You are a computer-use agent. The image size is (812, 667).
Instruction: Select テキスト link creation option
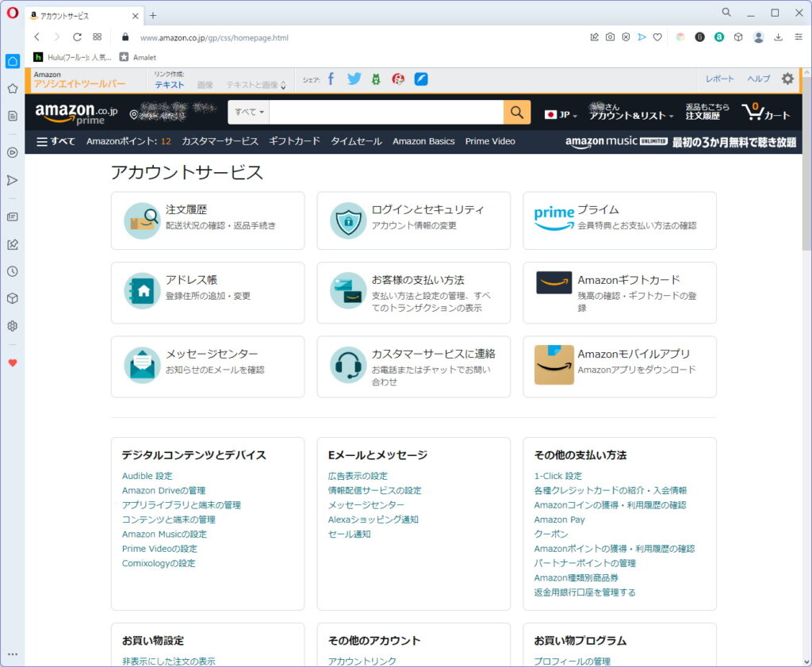click(170, 85)
